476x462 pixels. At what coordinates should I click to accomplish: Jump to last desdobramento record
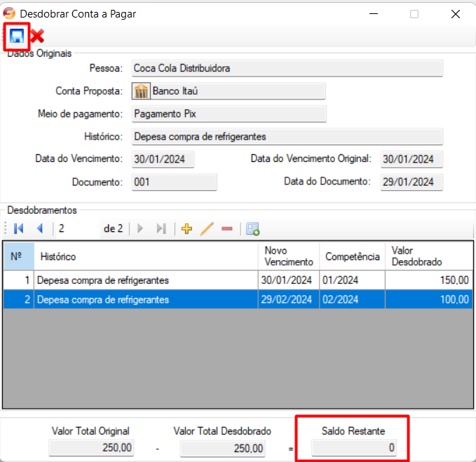[161, 229]
